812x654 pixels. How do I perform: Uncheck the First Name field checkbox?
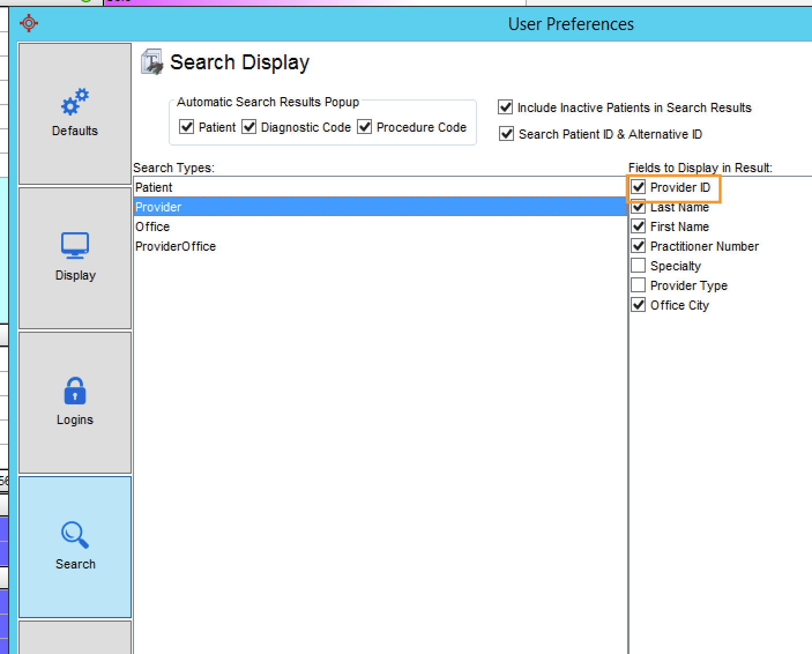tap(638, 226)
